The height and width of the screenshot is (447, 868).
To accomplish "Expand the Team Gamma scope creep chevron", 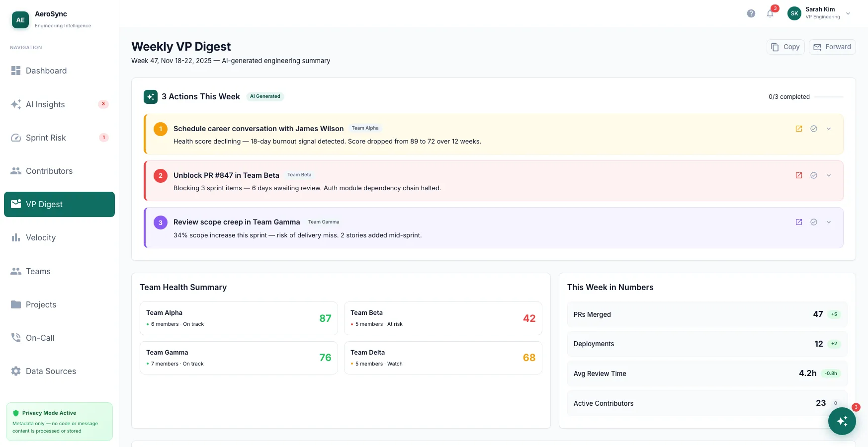I will click(829, 222).
